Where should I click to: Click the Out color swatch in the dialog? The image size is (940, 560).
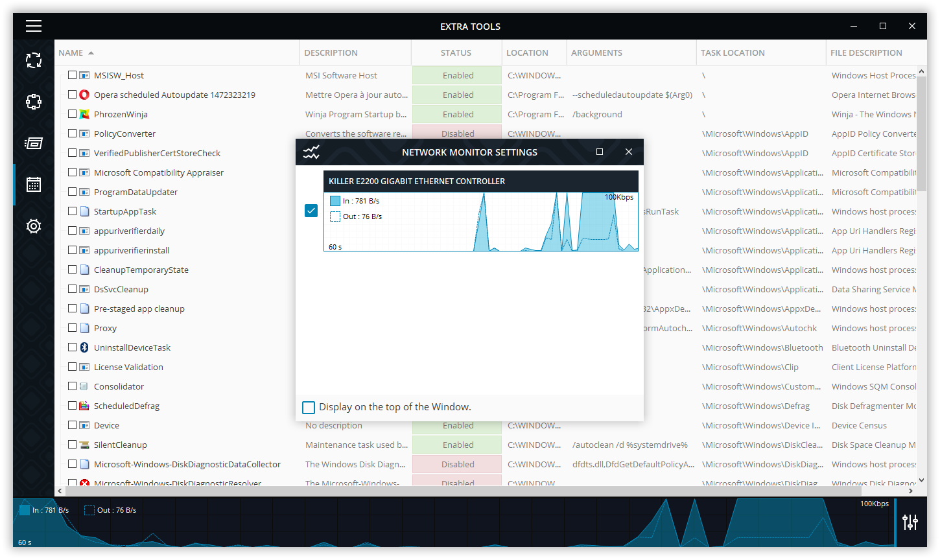335,216
